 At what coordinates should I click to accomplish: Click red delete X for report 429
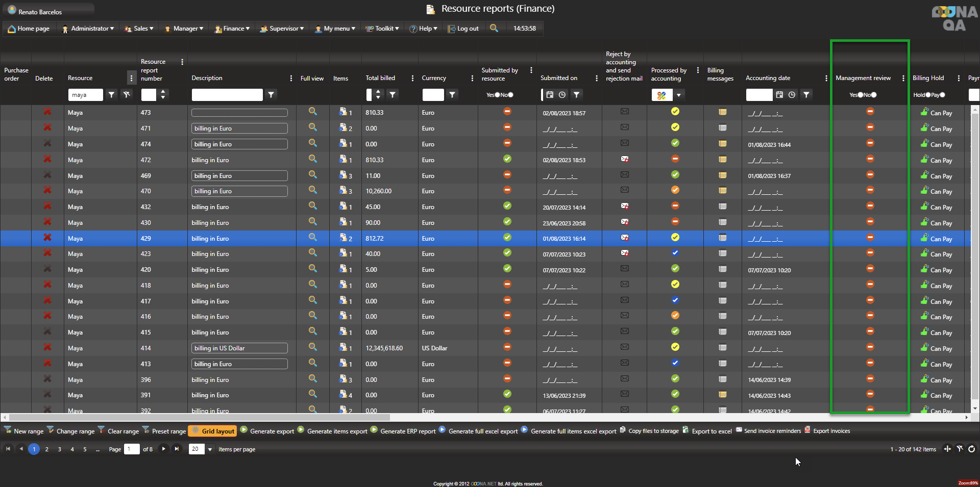(47, 238)
